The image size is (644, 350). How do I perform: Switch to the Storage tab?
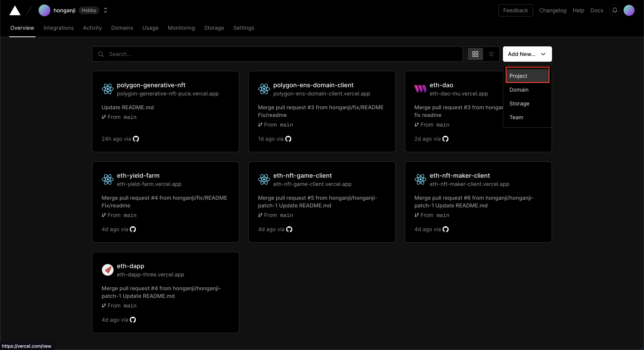pyautogui.click(x=214, y=28)
